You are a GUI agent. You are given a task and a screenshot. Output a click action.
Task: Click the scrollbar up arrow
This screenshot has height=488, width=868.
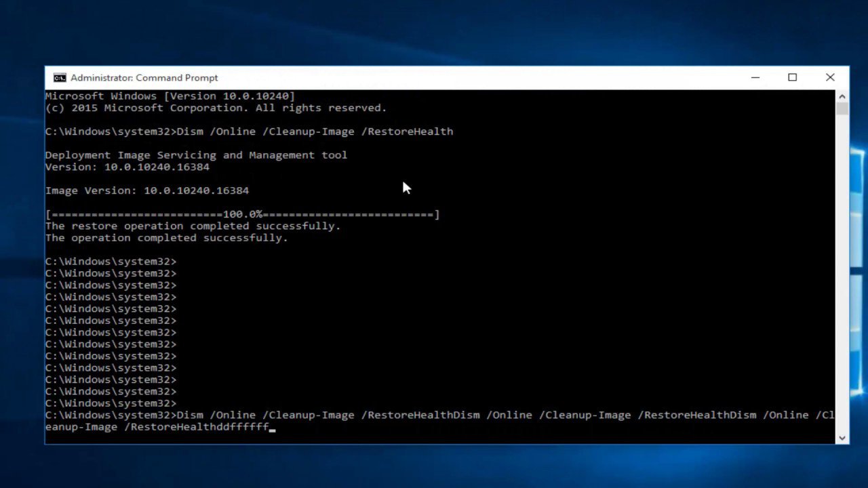(842, 96)
